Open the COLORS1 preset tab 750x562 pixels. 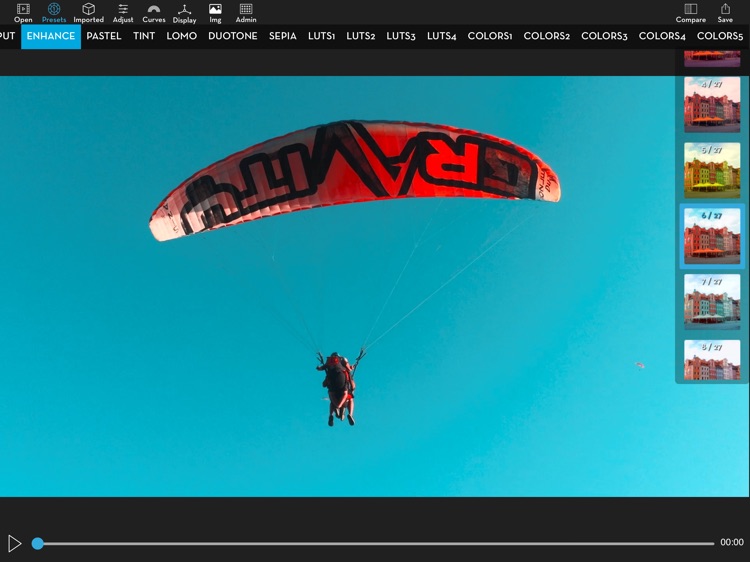[490, 36]
